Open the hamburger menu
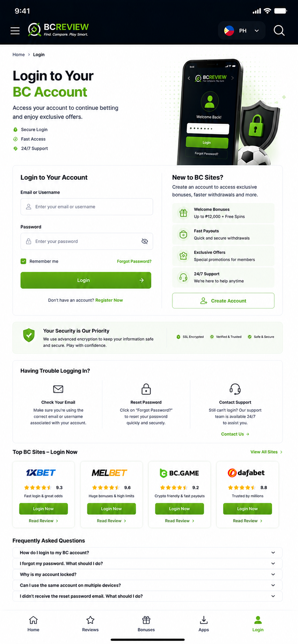The image size is (298, 644). point(15,31)
